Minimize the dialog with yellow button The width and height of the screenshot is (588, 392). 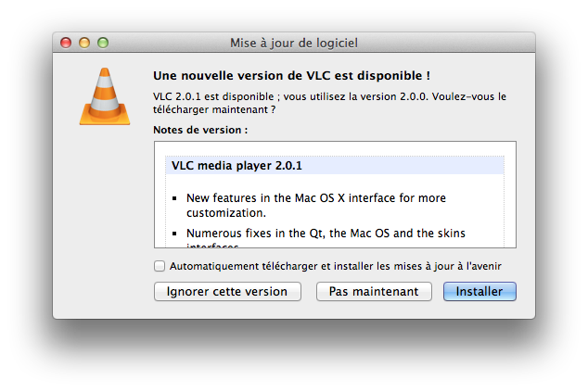pos(84,43)
